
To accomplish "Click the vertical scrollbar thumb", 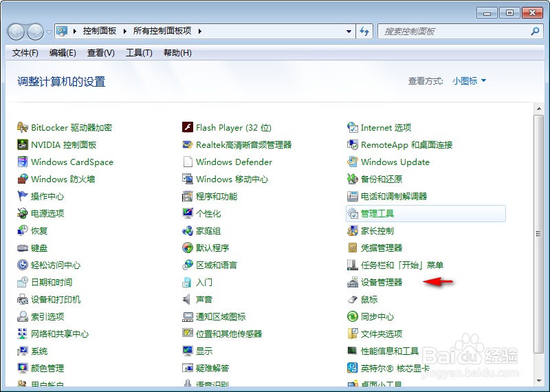I will click(539, 234).
